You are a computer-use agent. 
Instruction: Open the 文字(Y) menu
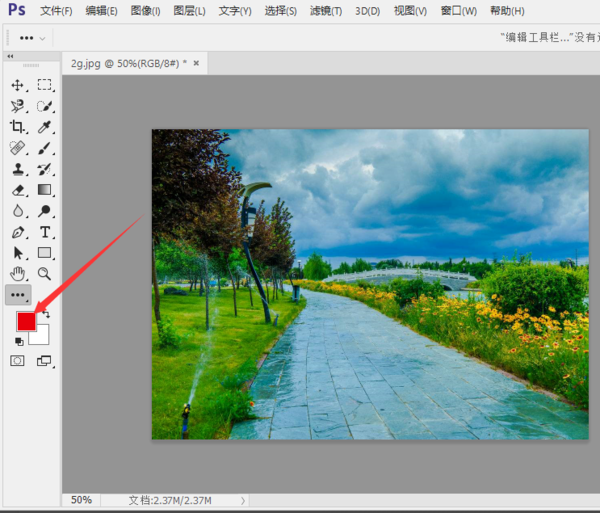point(235,11)
